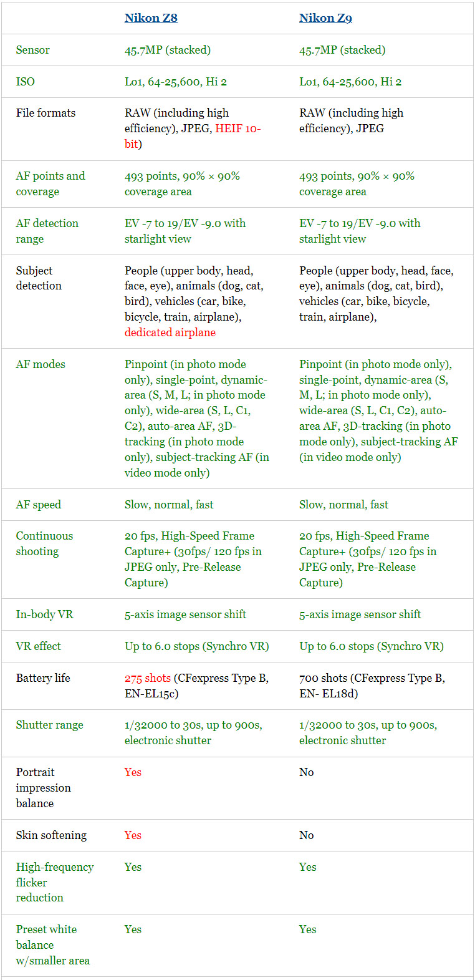Screen dimensions: 475x980
Task: Open the Nikon Z9 link
Action: [x=325, y=18]
